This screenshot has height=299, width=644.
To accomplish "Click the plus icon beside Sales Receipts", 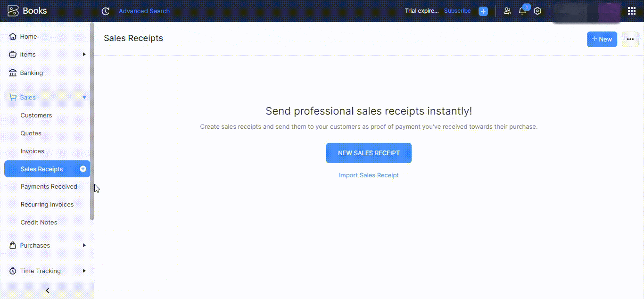I will 83,169.
